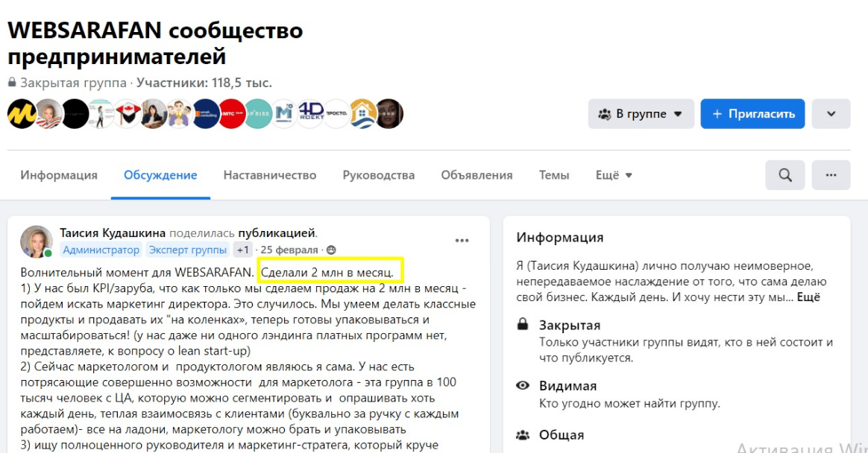This screenshot has width=868, height=453.
Task: Open the 'Ещё' tab dropdown
Action: (614, 175)
